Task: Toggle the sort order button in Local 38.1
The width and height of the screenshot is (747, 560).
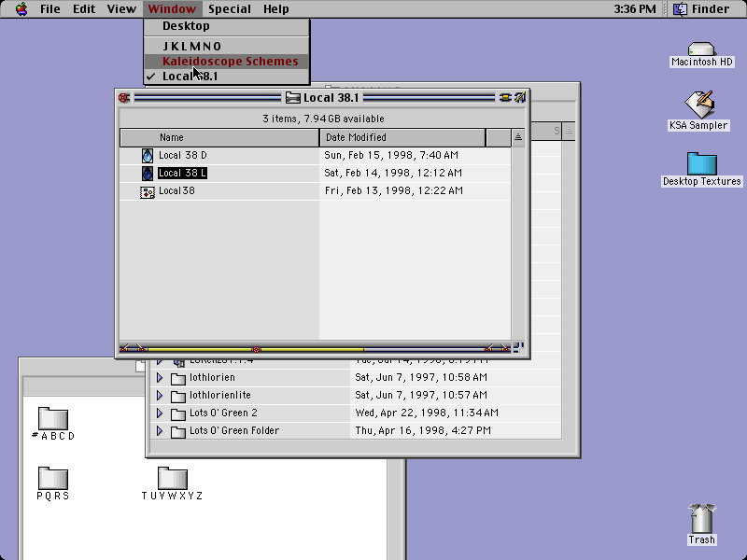Action: pyautogui.click(x=518, y=137)
